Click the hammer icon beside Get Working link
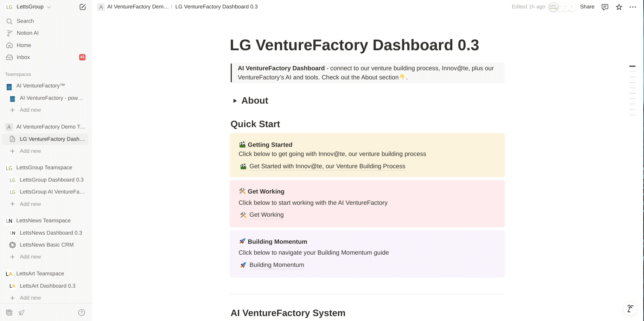The width and height of the screenshot is (644, 321). coord(243,215)
